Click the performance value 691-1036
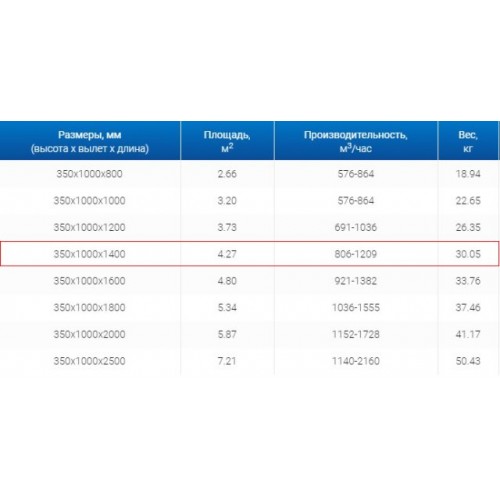 [x=356, y=227]
